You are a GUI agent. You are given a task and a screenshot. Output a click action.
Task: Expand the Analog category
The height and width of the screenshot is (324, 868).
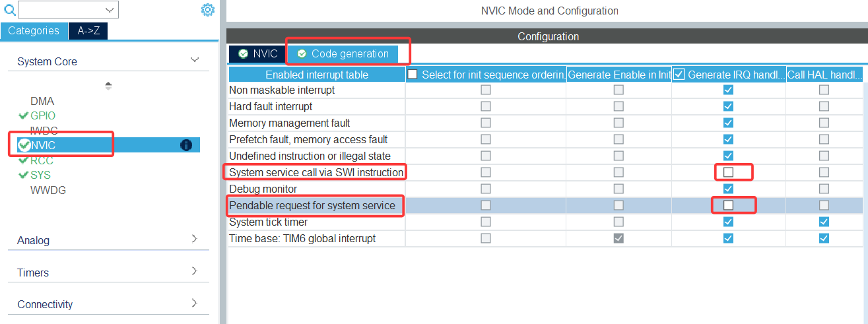[195, 239]
